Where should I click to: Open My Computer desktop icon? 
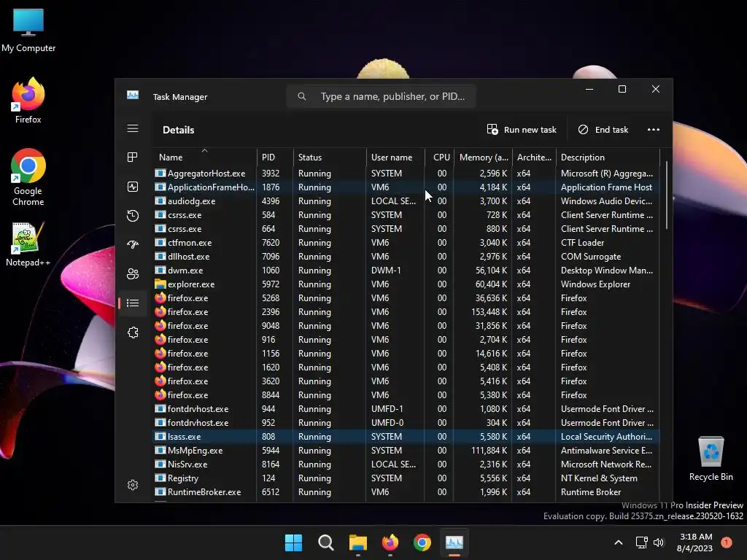[28, 31]
